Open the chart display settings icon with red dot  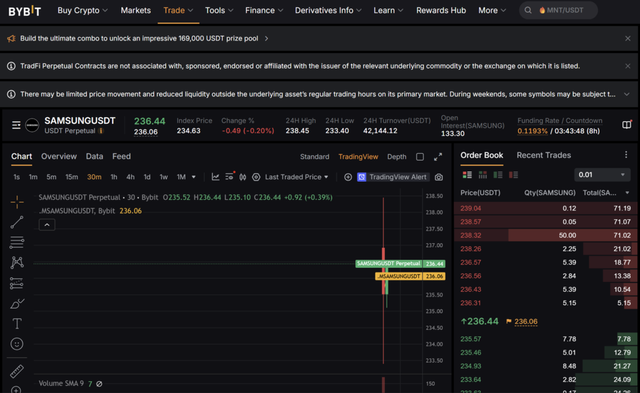tap(229, 177)
